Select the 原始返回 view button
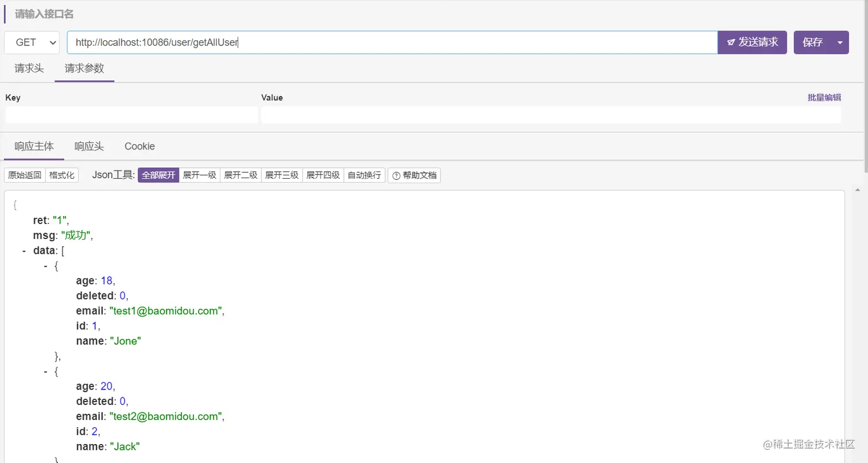868x463 pixels. point(25,175)
